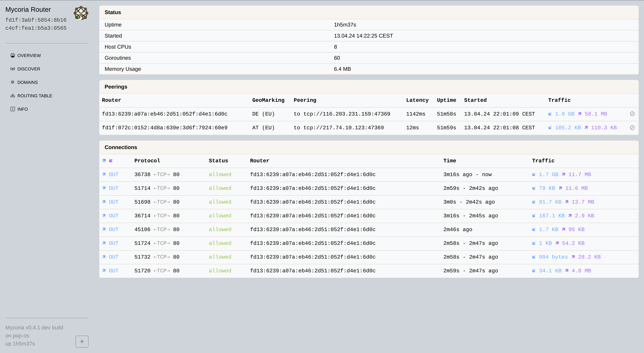Click the Discover broadcast icon
Screen dimensions: 644x353
(x=13, y=69)
